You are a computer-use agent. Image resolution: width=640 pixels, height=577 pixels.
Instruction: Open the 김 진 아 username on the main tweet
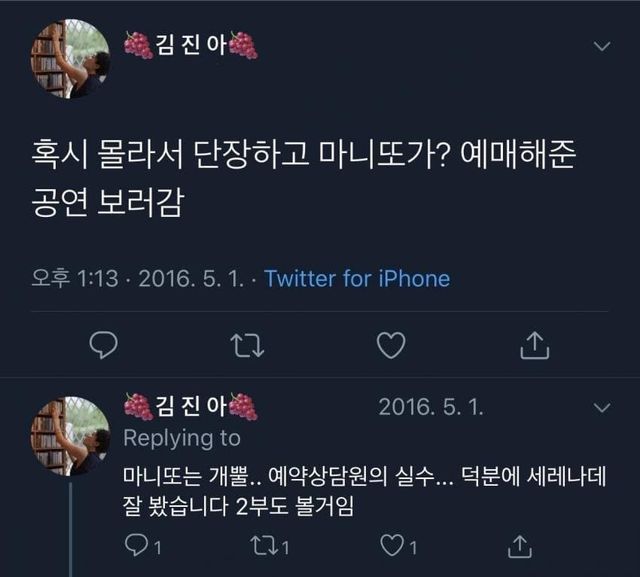(x=191, y=44)
